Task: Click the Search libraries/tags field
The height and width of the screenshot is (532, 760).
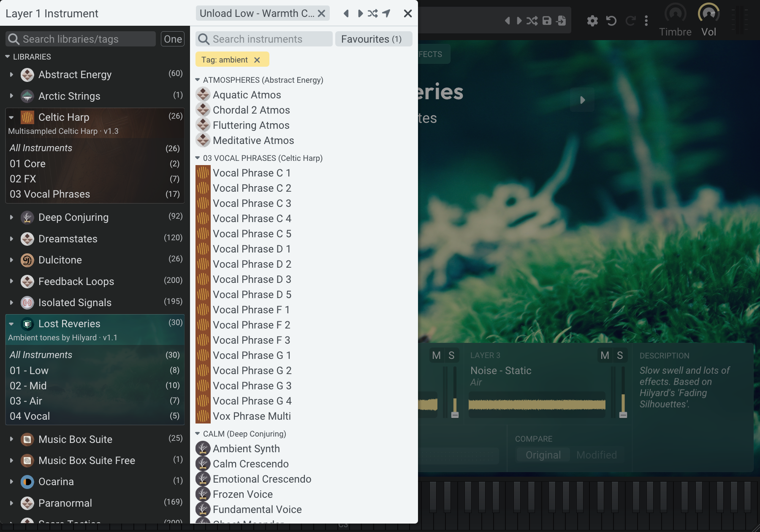Action: (81, 39)
